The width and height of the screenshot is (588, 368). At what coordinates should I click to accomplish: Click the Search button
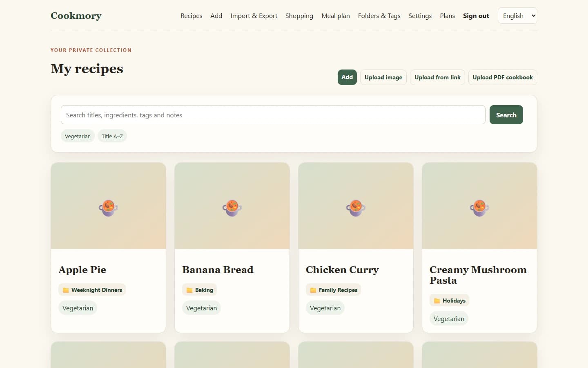[x=506, y=115]
